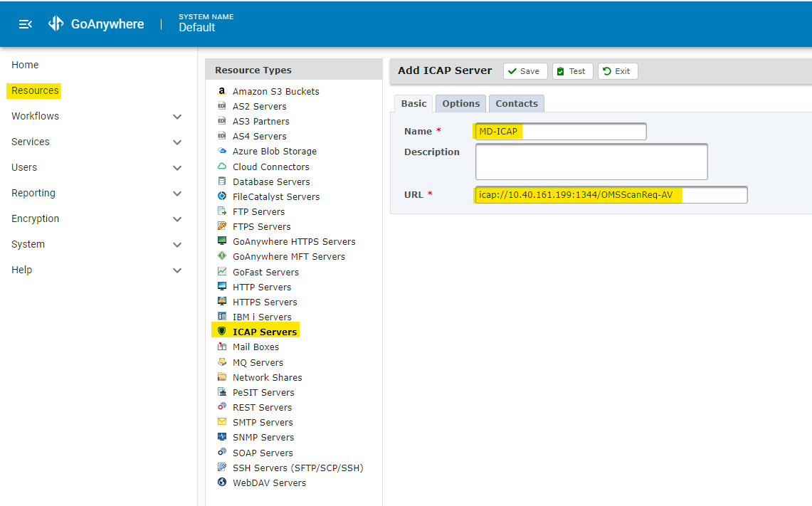
Task: Go to Home in the sidebar
Action: click(x=25, y=65)
